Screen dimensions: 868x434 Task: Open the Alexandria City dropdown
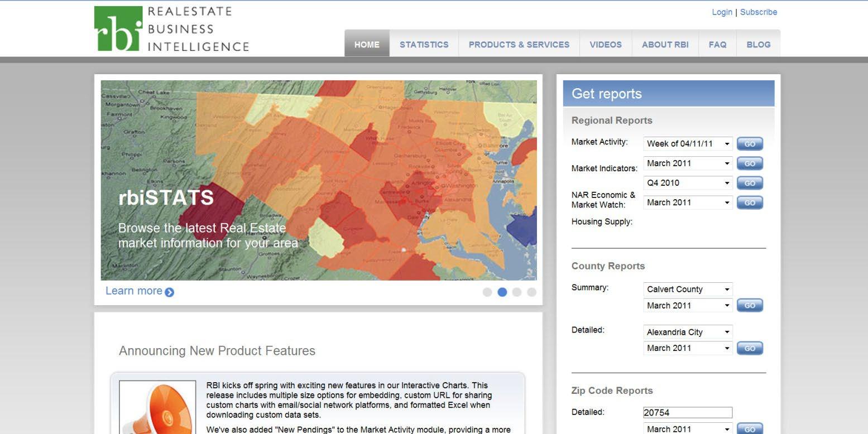(688, 332)
